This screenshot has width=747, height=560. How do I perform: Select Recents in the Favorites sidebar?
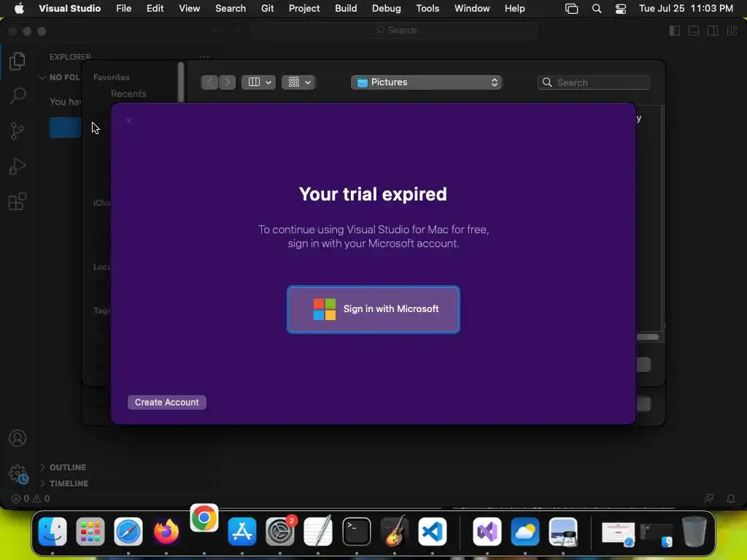(128, 94)
